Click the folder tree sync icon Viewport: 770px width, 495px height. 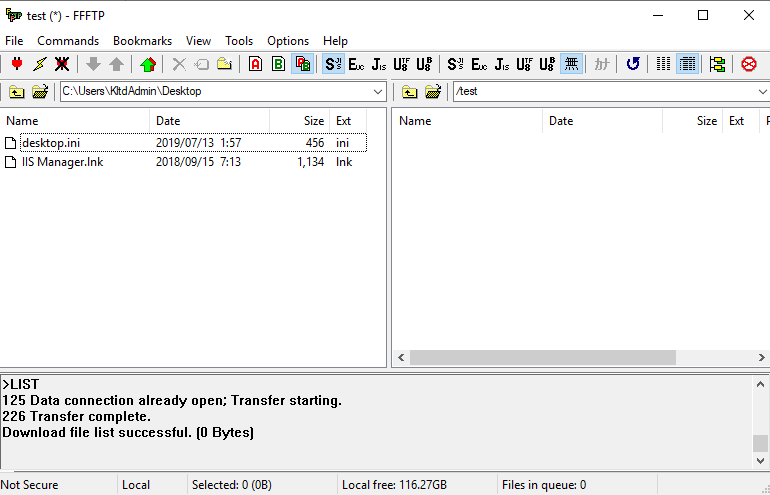click(x=717, y=64)
